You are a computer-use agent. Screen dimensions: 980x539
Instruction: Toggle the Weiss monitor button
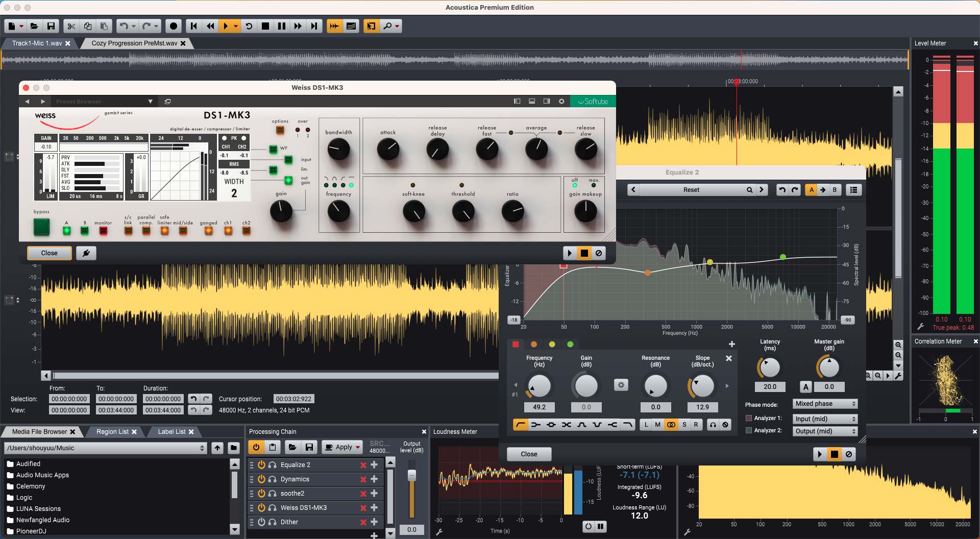click(x=103, y=231)
